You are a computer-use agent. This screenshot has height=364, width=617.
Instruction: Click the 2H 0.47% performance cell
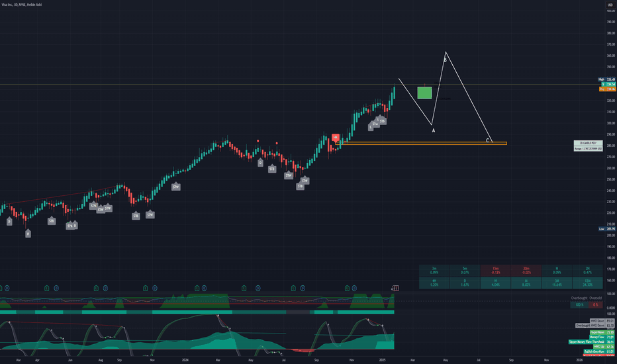(x=587, y=270)
